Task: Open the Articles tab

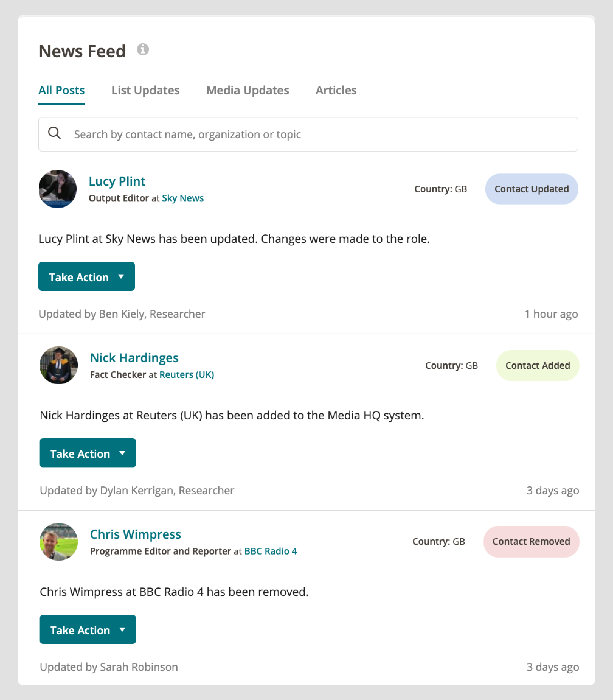Action: (336, 90)
